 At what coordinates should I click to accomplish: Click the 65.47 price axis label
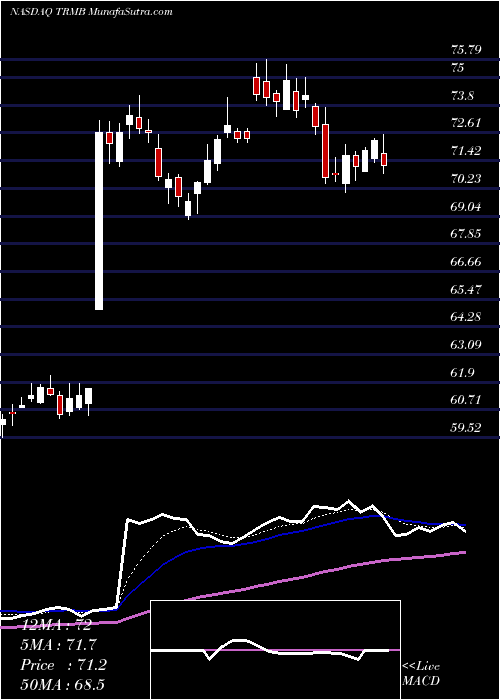(x=466, y=290)
